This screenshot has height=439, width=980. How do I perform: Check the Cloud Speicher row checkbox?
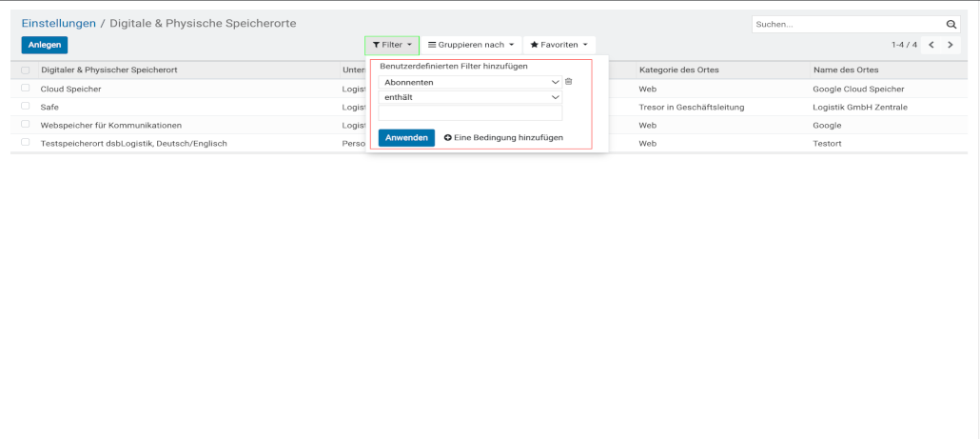(x=25, y=89)
